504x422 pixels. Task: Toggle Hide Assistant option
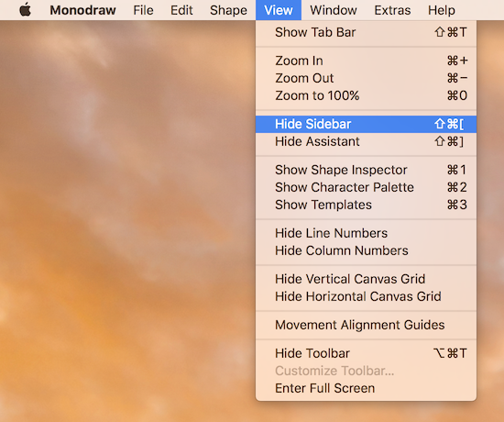(x=367, y=141)
